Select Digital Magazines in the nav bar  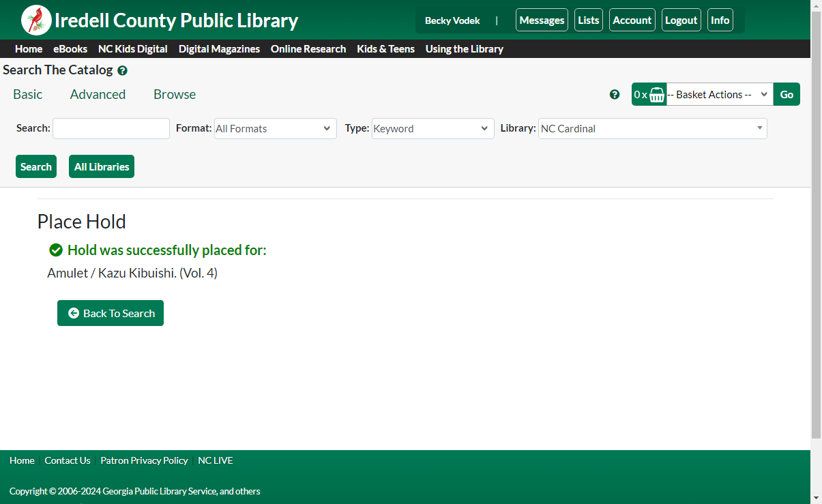coord(219,49)
